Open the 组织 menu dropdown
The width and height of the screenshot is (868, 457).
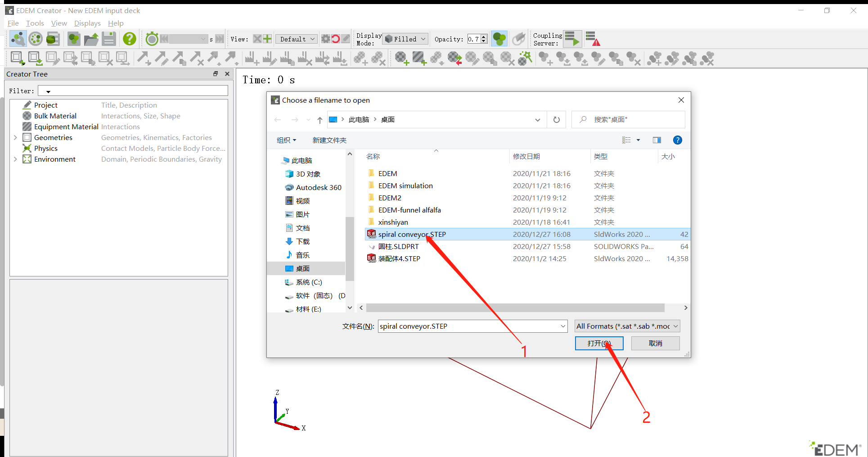287,140
